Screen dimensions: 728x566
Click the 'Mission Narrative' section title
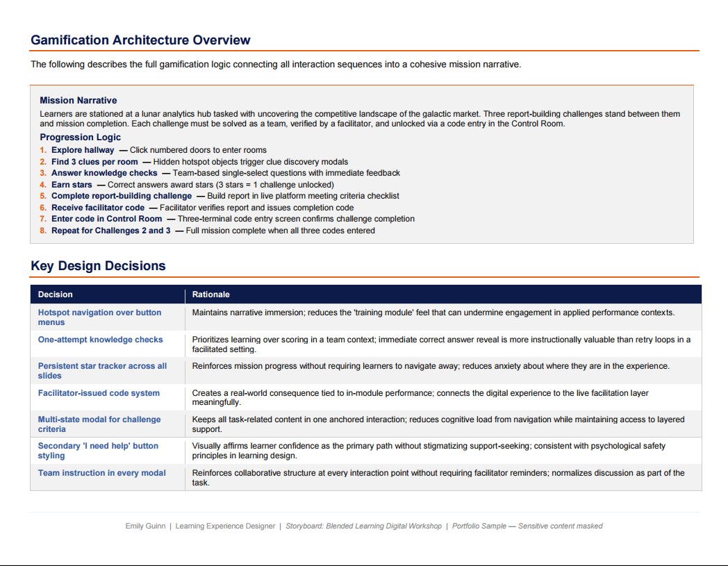pos(76,100)
